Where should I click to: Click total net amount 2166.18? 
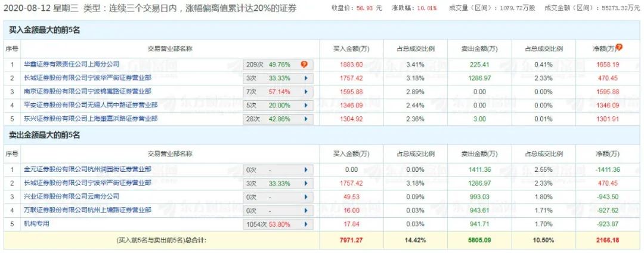608,240
